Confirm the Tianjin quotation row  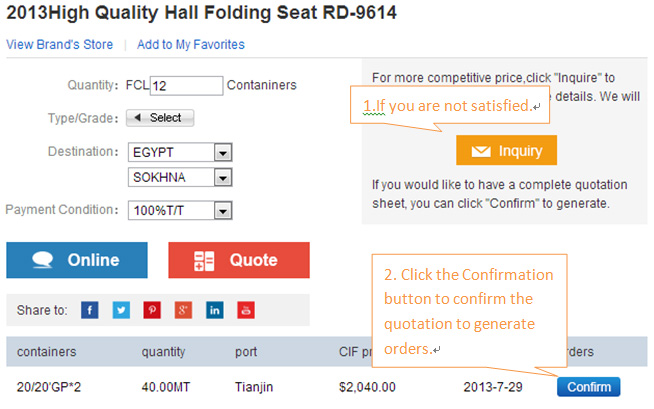click(589, 387)
